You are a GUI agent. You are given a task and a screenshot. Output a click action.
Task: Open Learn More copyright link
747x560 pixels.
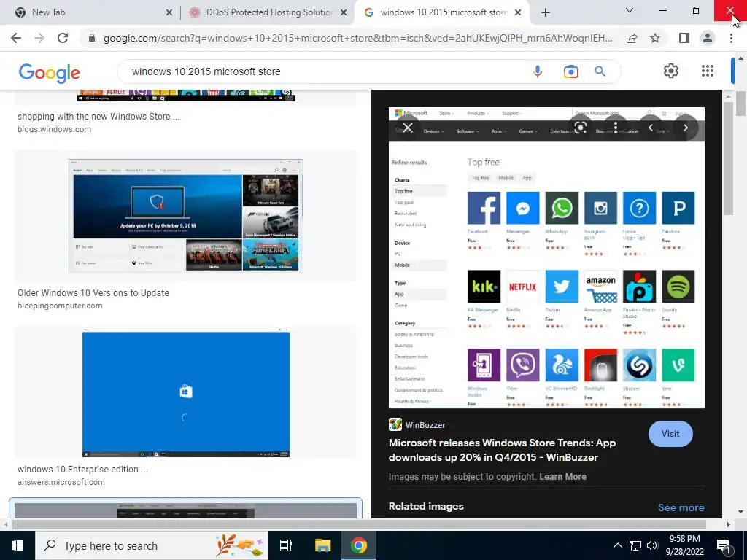point(562,477)
